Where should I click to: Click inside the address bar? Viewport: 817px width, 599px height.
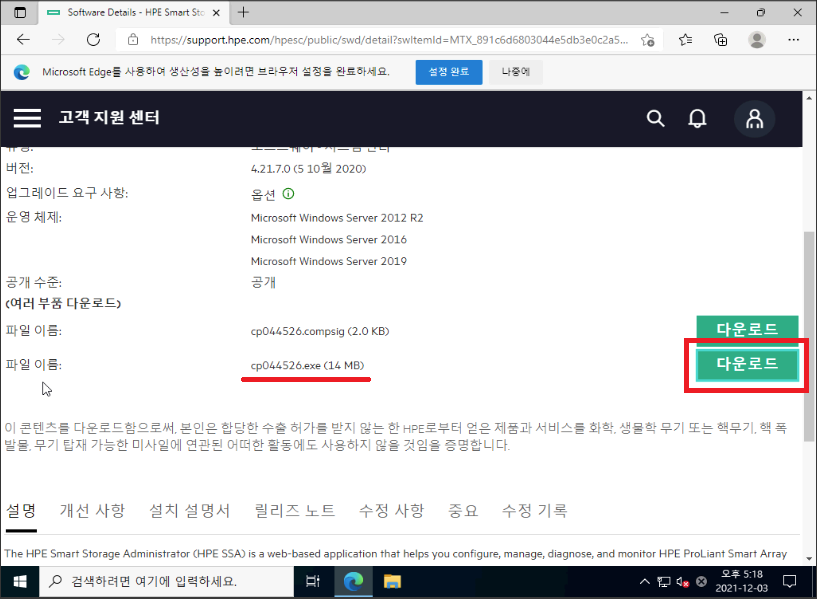coord(380,41)
